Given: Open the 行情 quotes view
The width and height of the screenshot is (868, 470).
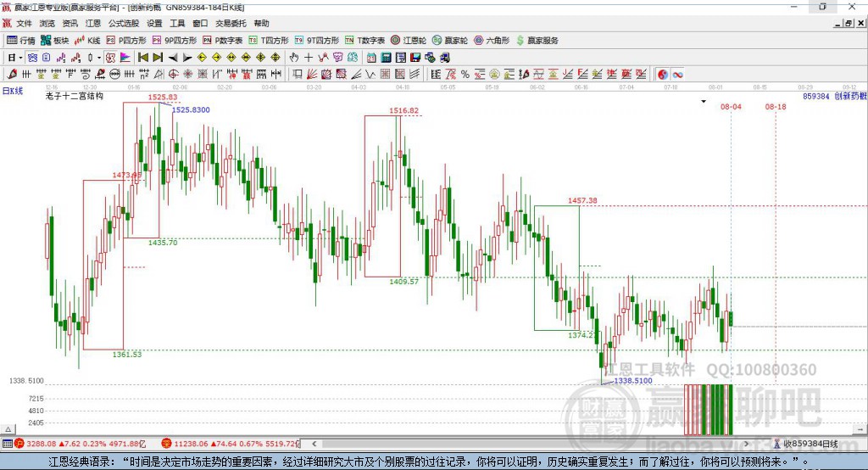Looking at the screenshot, I should pos(20,41).
